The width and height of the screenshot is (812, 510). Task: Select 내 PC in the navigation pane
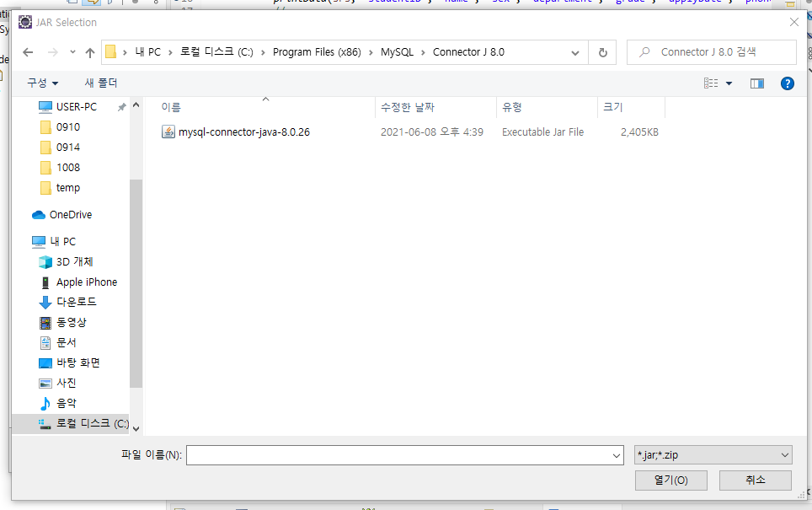62,242
